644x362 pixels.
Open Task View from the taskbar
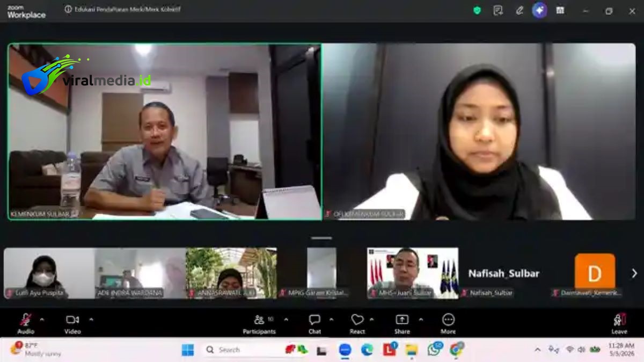[x=322, y=351]
